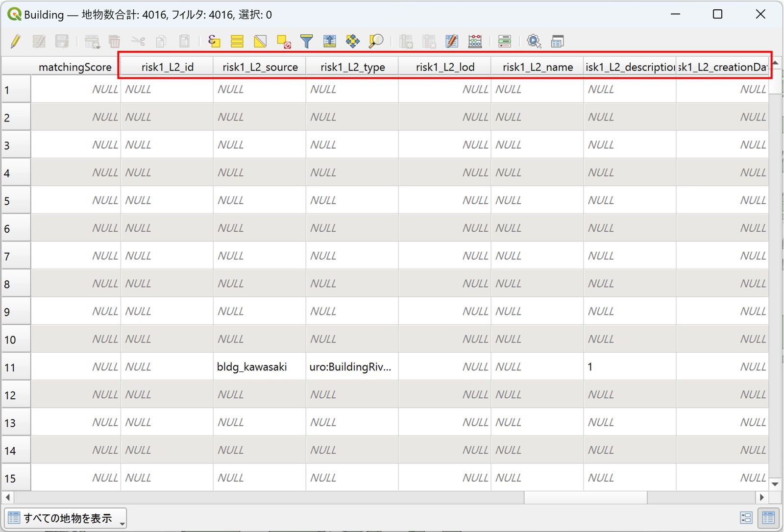
Task: Select row 11 by its row header
Action: (x=16, y=367)
